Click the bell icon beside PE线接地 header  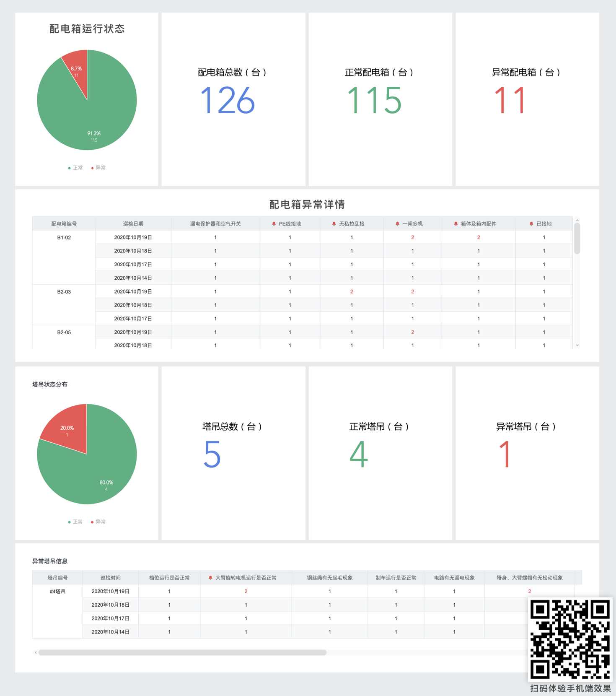click(x=274, y=224)
